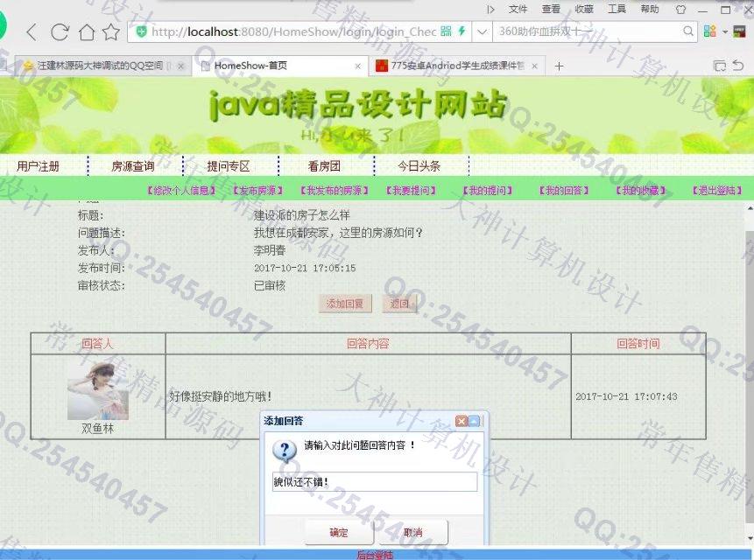Image resolution: width=754 pixels, height=560 pixels.
Task: Click the 双鱼林 user avatar photo
Action: (97, 390)
